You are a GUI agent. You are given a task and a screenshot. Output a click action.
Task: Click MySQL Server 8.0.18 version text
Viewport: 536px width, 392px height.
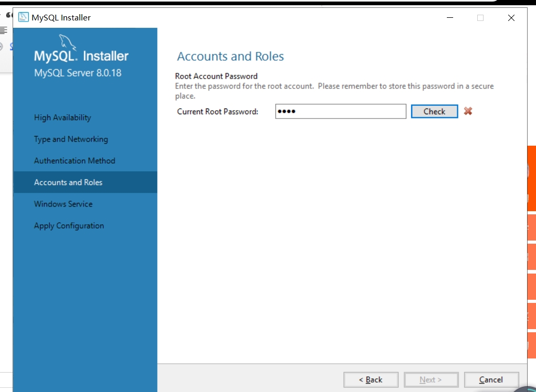click(78, 73)
